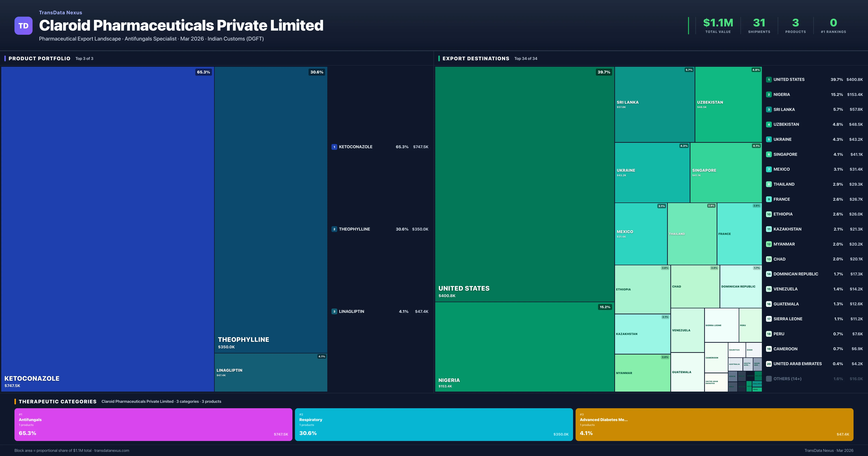Click badge 17 beside SIERRA LEONE
This screenshot has height=456, width=868.
click(x=769, y=319)
